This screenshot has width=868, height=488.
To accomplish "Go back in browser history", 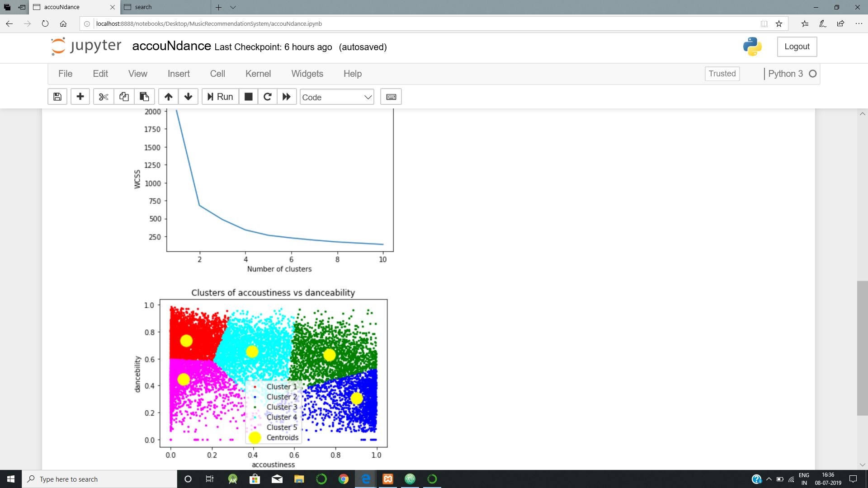I will tap(9, 23).
